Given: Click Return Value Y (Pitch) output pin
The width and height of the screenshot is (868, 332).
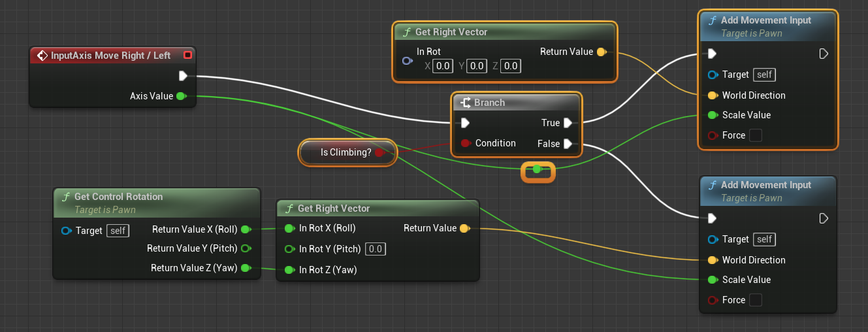Looking at the screenshot, I should coord(246,248).
